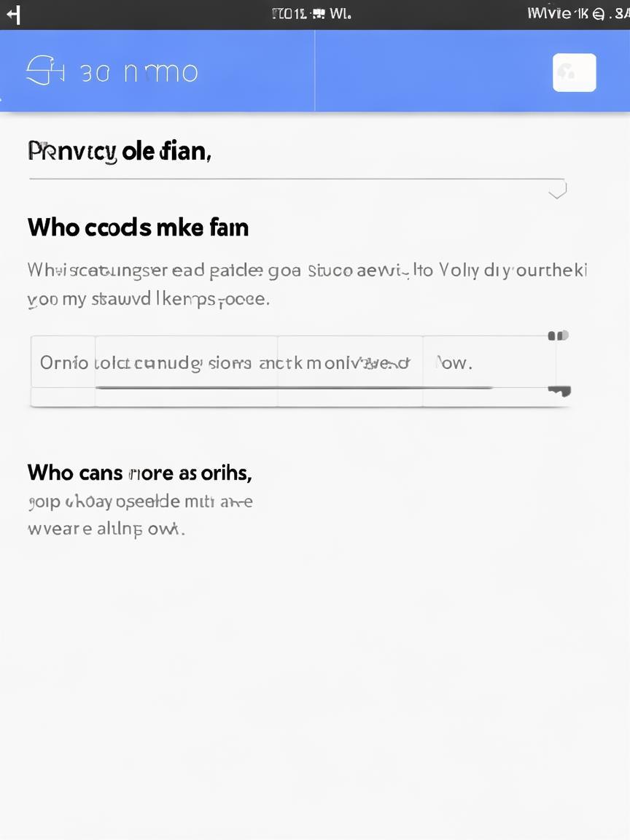Tap the small icon in the status bar center
The image size is (630, 840).
coord(318,14)
